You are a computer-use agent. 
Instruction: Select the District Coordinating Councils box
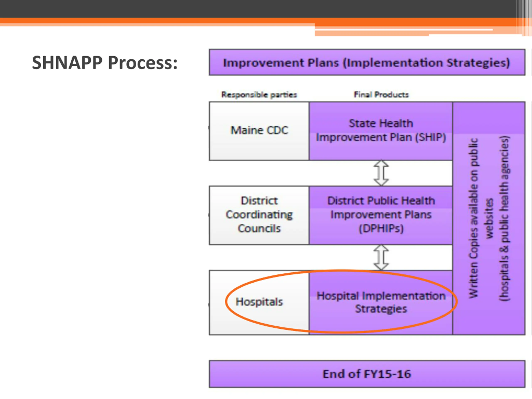pos(259,215)
